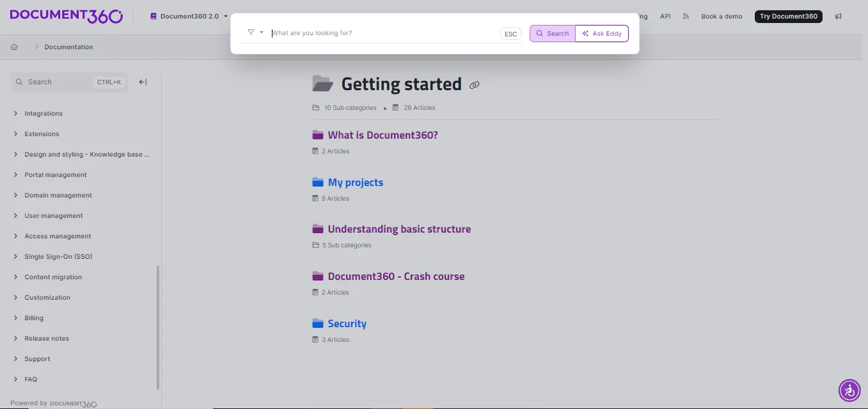Open the Billing category
The width and height of the screenshot is (868, 409).
point(34,318)
